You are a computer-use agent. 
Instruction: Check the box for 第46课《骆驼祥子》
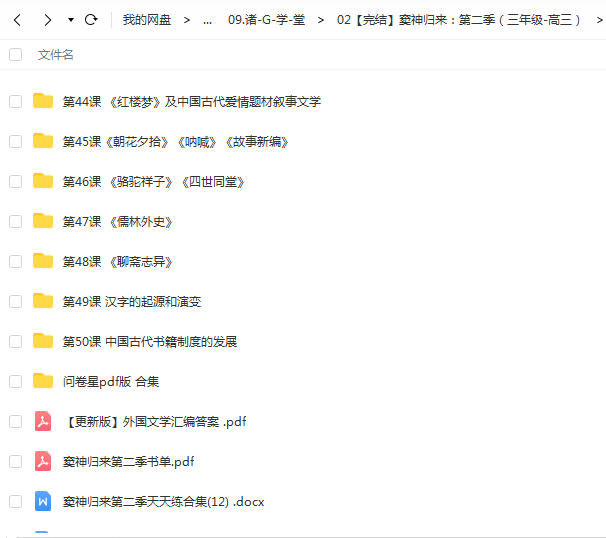15,182
